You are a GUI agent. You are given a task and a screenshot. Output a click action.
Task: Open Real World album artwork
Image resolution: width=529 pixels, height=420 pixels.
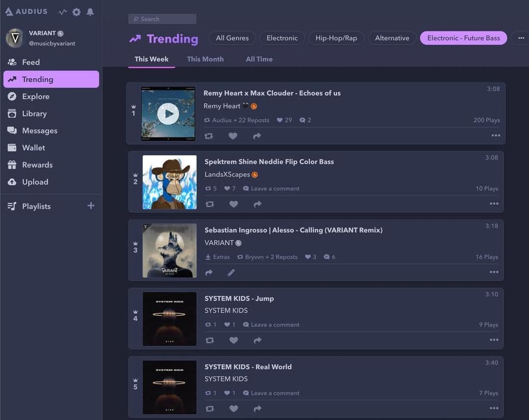pyautogui.click(x=169, y=387)
